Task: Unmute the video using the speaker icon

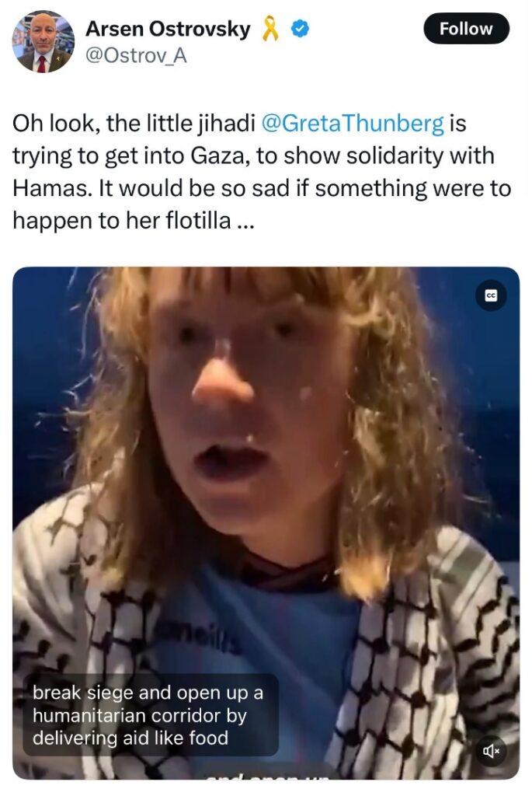Action: [x=490, y=750]
